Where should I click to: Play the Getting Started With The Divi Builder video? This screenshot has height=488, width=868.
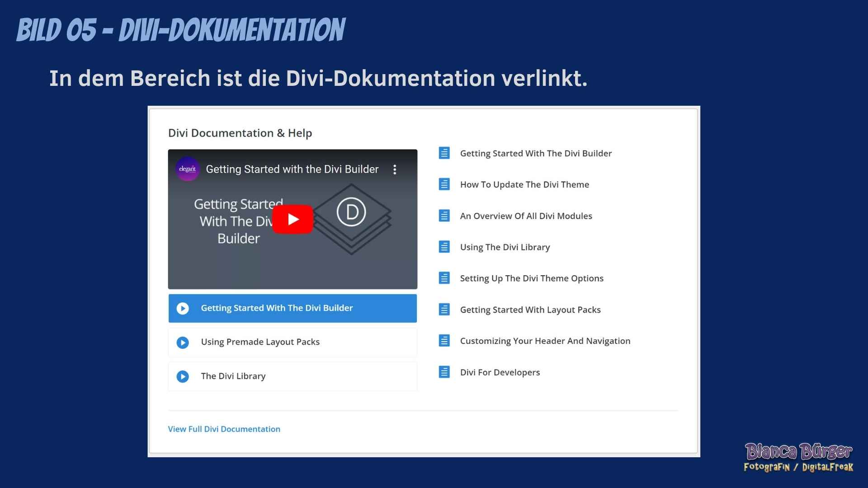[x=292, y=219]
